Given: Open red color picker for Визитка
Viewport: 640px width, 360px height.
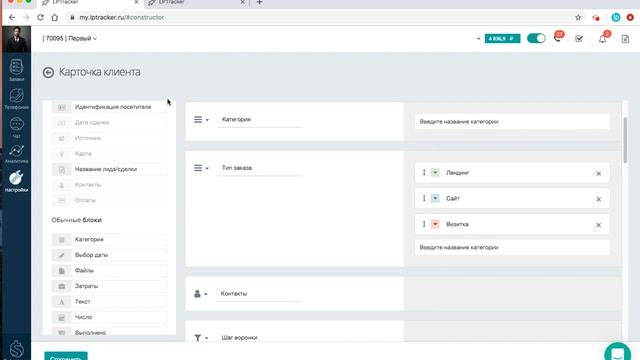Looking at the screenshot, I should click(x=435, y=224).
